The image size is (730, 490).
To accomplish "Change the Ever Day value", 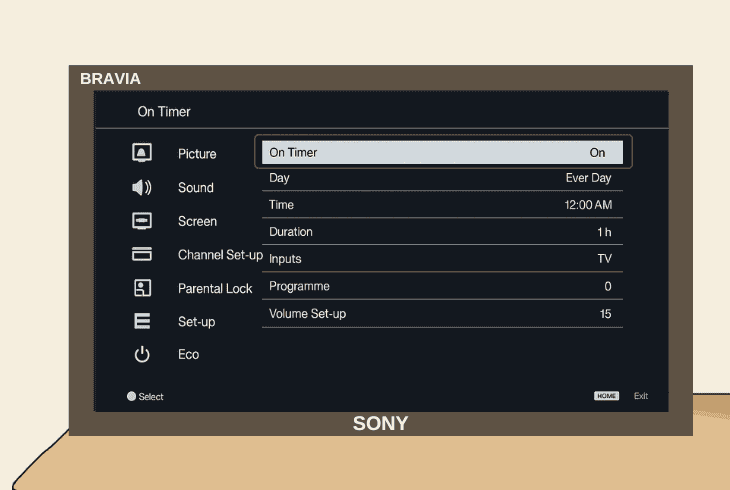I will pos(588,178).
